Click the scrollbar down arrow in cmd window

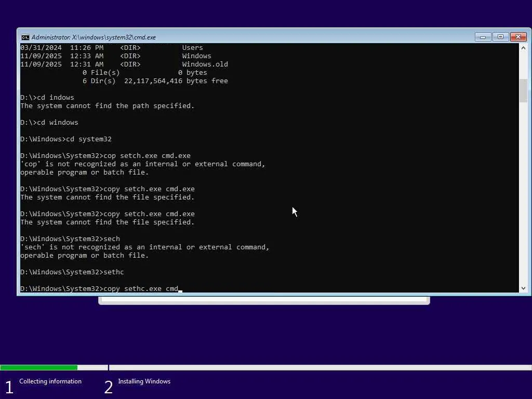coord(523,288)
